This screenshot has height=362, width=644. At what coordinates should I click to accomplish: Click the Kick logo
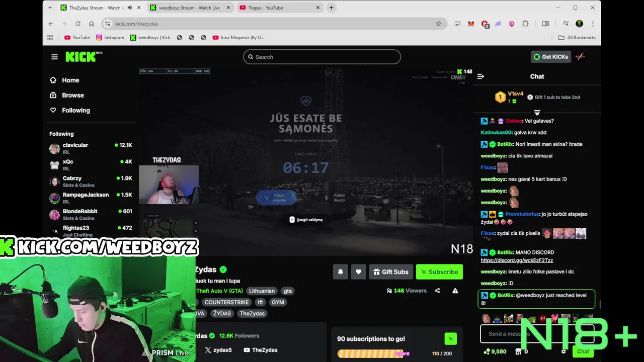pyautogui.click(x=84, y=56)
